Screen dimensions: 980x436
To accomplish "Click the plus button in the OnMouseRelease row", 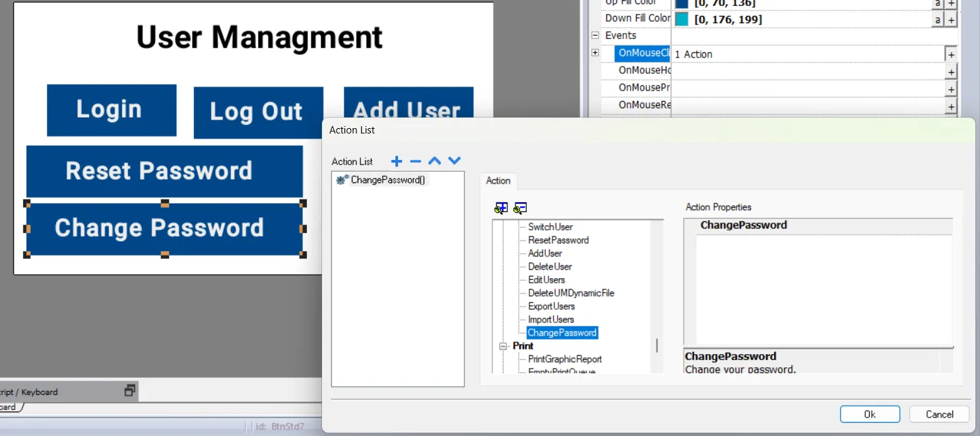I will pyautogui.click(x=951, y=106).
